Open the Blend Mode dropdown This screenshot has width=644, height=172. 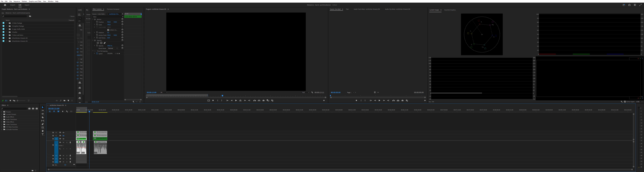113,48
